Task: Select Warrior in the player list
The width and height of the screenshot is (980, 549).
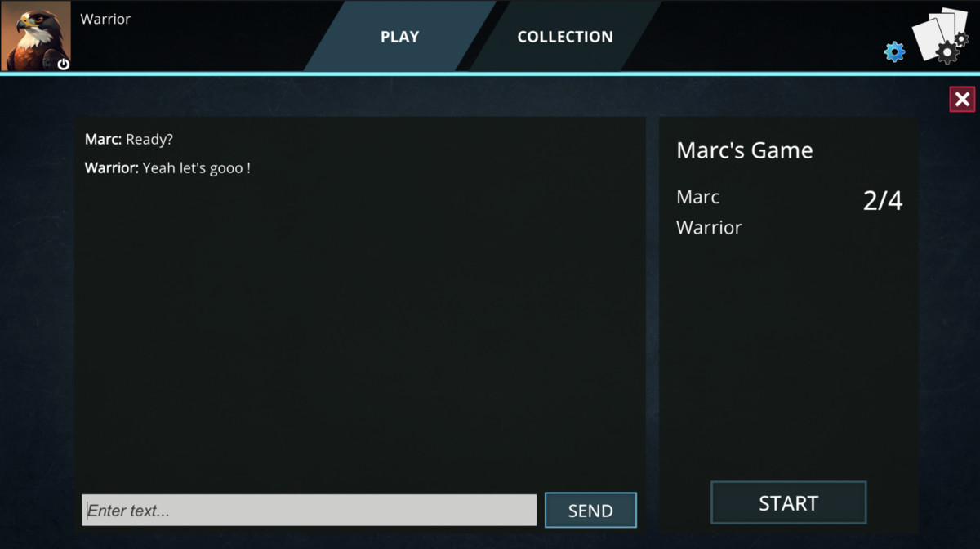Action: point(709,228)
